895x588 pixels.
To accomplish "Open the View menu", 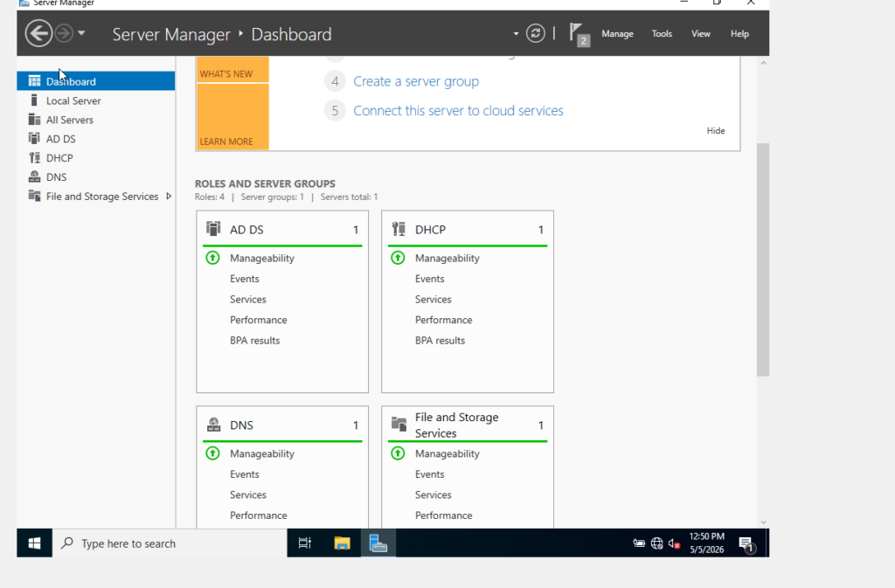I will pyautogui.click(x=700, y=34).
